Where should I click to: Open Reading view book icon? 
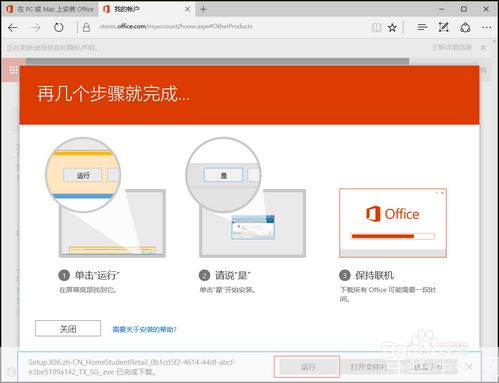click(377, 28)
